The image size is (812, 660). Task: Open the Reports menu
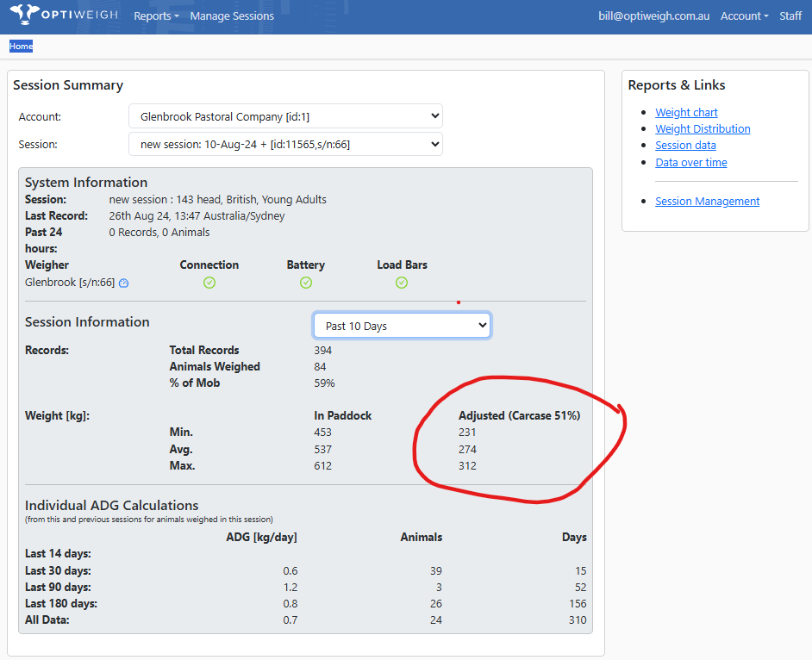[156, 16]
